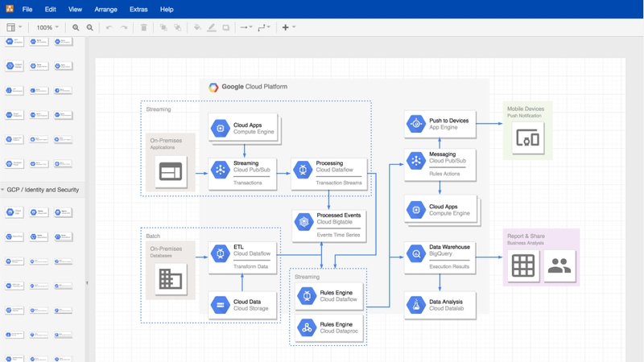
Task: Open the fill color picker
Action: [197, 27]
